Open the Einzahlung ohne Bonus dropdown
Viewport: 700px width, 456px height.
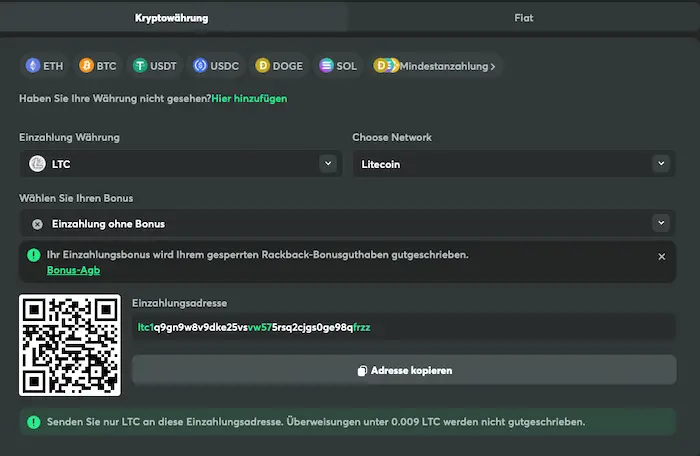(x=347, y=223)
